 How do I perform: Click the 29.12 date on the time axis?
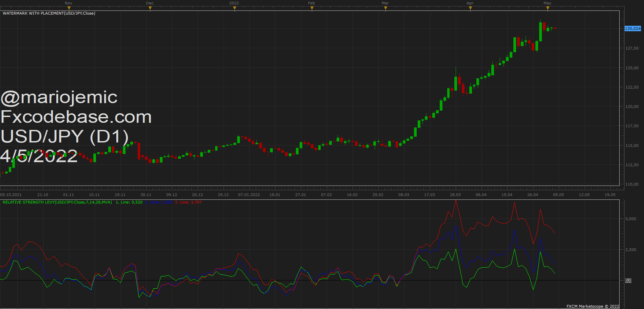pos(223,195)
